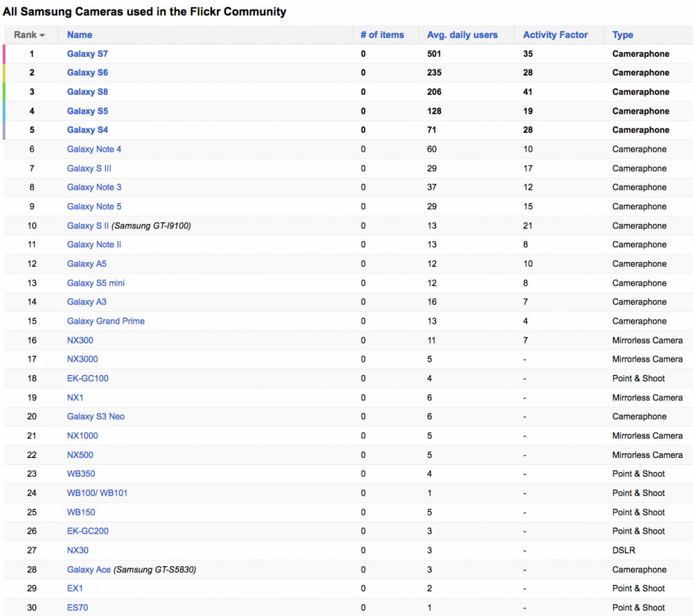Image resolution: width=693 pixels, height=616 pixels.
Task: Open the Galaxy S II link
Action: pos(88,226)
